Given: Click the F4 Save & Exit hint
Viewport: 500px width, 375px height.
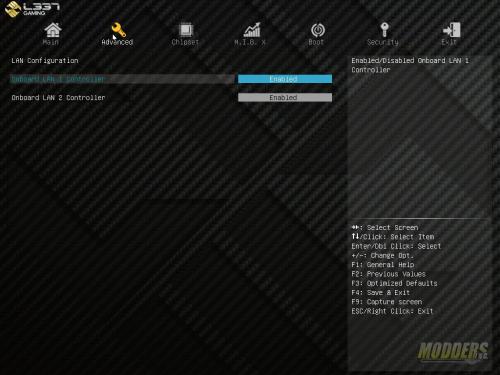Looking at the screenshot, I should click(380, 293).
